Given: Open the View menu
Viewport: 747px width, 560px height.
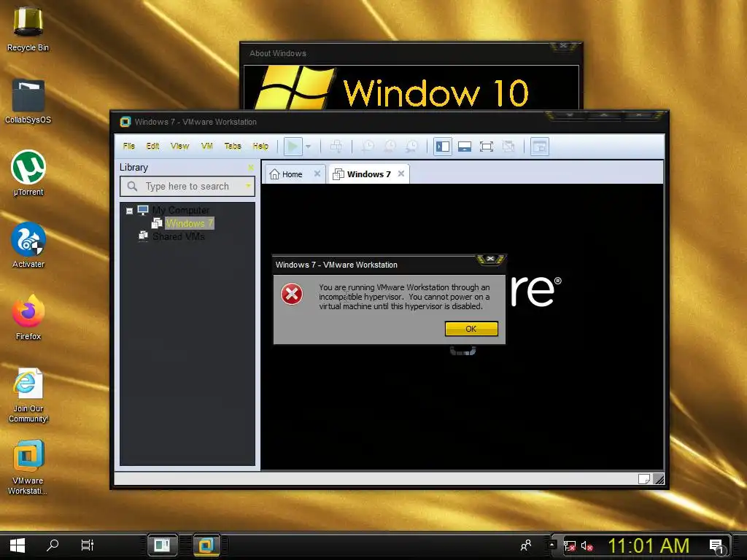Looking at the screenshot, I should point(179,146).
